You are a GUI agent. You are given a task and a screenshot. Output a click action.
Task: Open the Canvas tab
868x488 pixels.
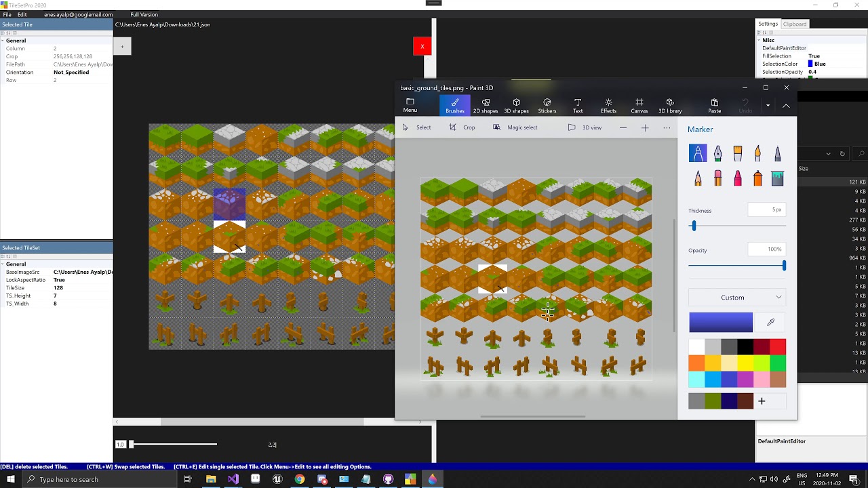click(639, 105)
